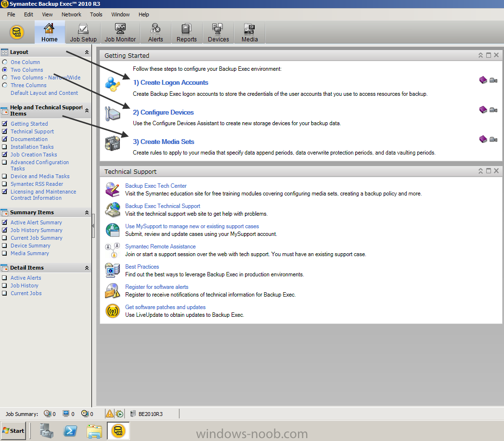This screenshot has height=441, width=504.
Task: Open PowerShell from the taskbar
Action: tap(70, 431)
